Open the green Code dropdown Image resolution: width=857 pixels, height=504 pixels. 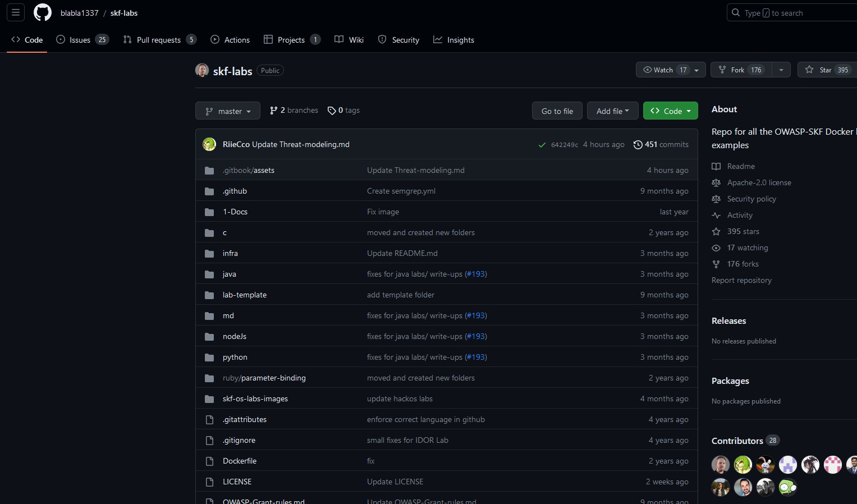[671, 111]
